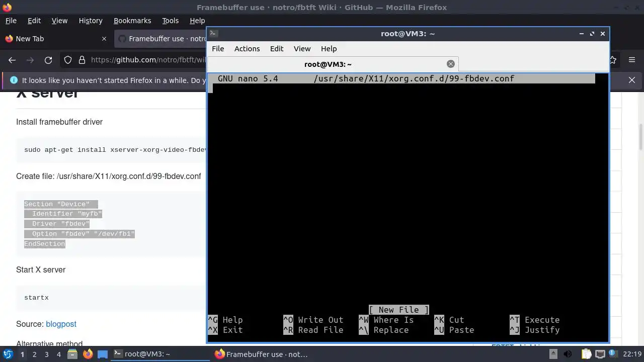Launch file manager from taskbar
This screenshot has height=362, width=644.
72,354
